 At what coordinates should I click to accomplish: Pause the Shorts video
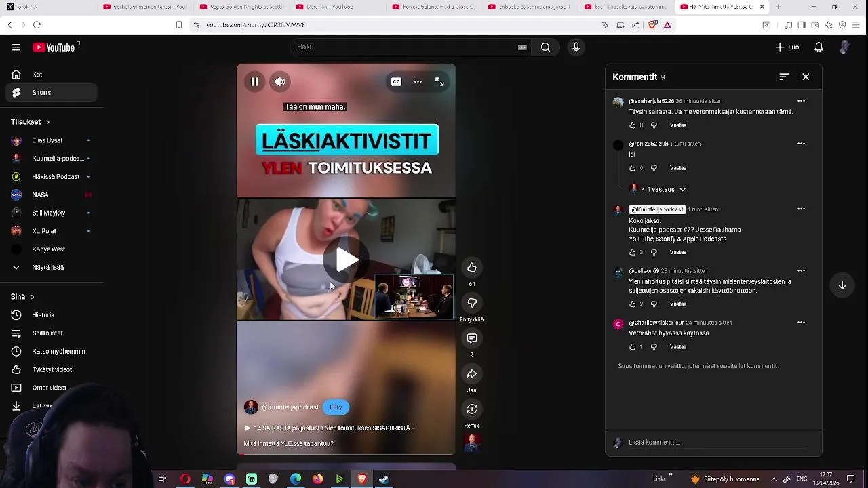click(254, 82)
